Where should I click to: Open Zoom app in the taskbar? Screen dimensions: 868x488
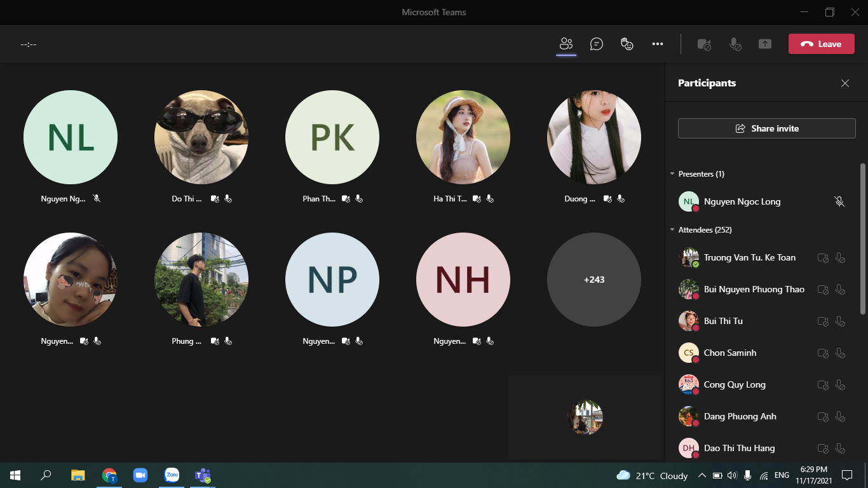coord(140,475)
